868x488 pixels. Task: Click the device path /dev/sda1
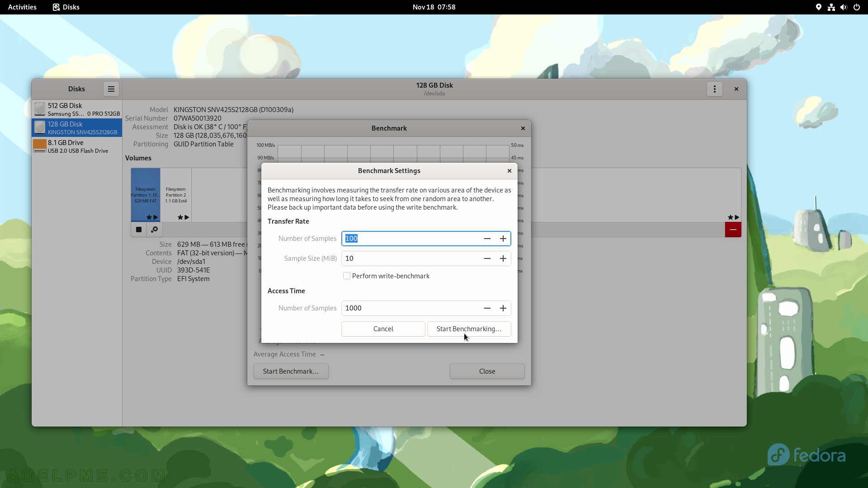pyautogui.click(x=191, y=262)
